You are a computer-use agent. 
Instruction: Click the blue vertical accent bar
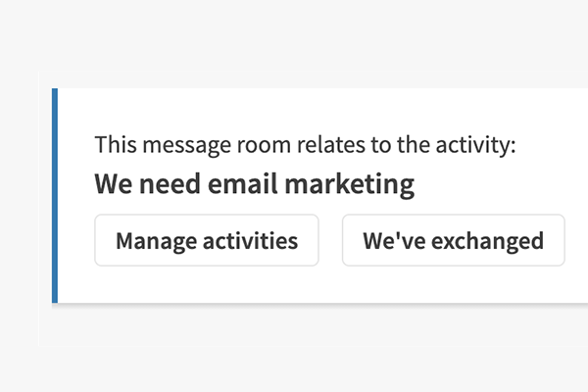(55, 196)
